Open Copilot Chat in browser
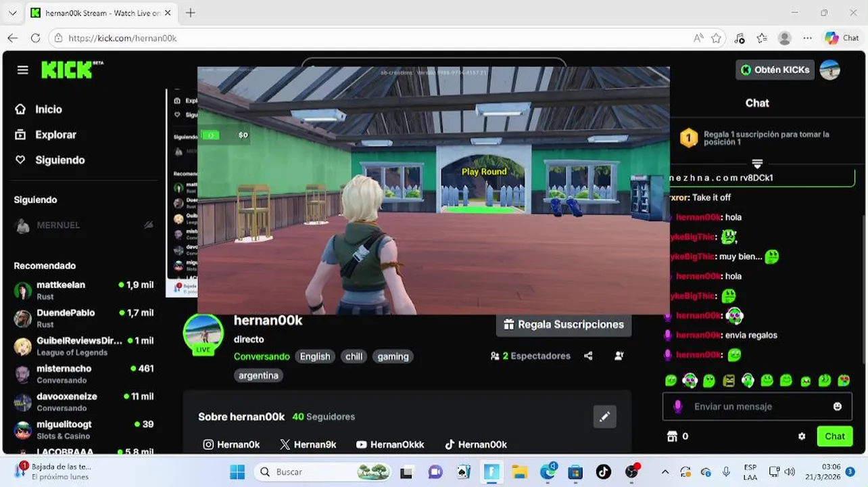Screen dimensions: 868x487 (x=842, y=38)
